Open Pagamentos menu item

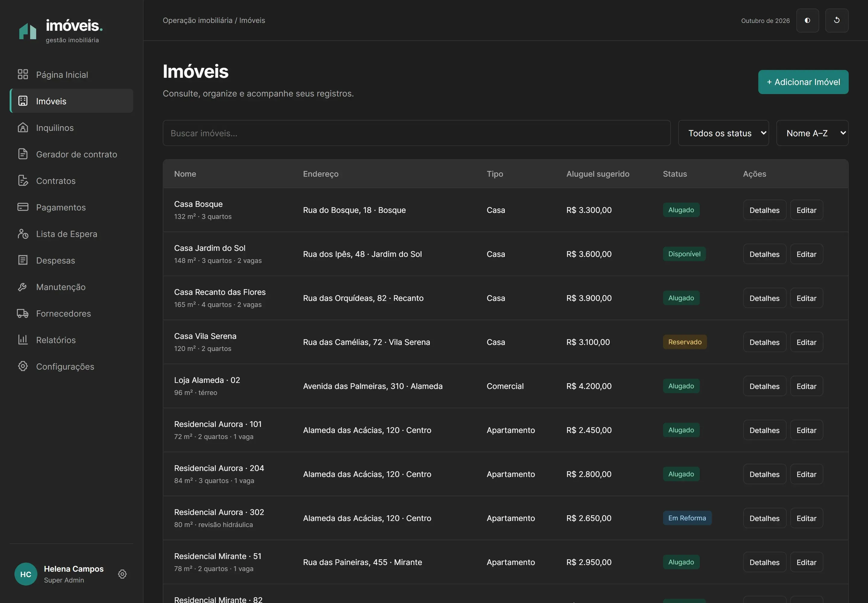coord(71,207)
